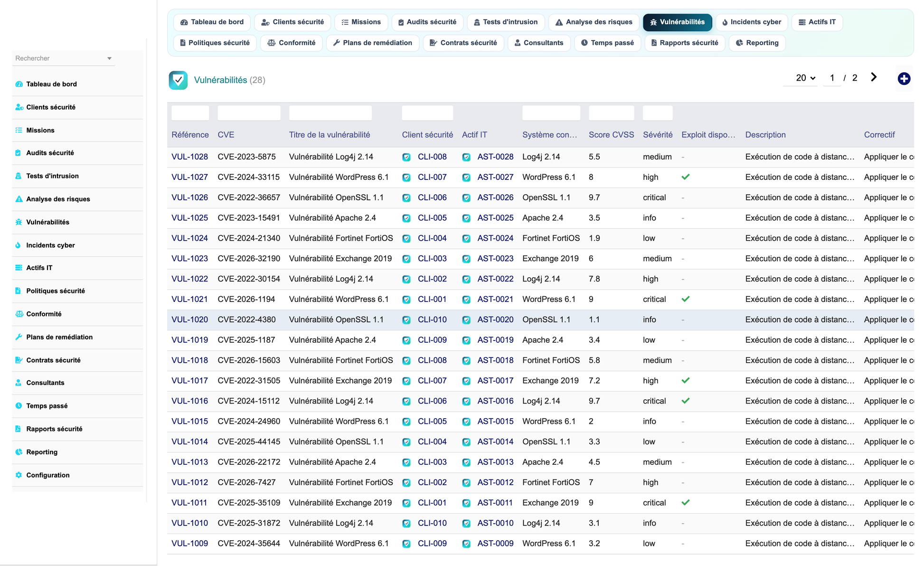
Task: Sort by CVE column header
Action: (226, 135)
